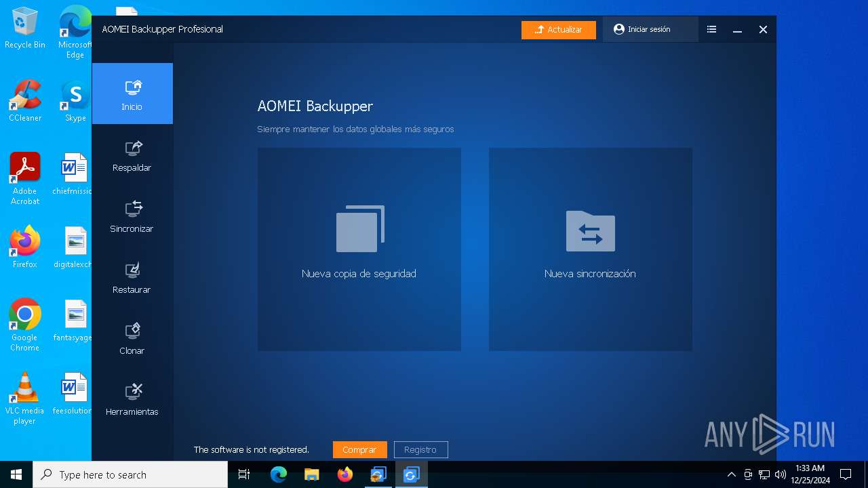Click the AOMEI Backupper taskbar icon
The height and width of the screenshot is (488, 868).
pyautogui.click(x=412, y=474)
